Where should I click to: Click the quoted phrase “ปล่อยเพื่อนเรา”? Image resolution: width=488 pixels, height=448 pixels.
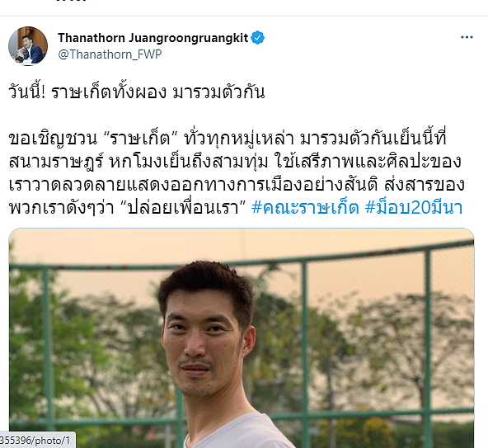coord(184,207)
